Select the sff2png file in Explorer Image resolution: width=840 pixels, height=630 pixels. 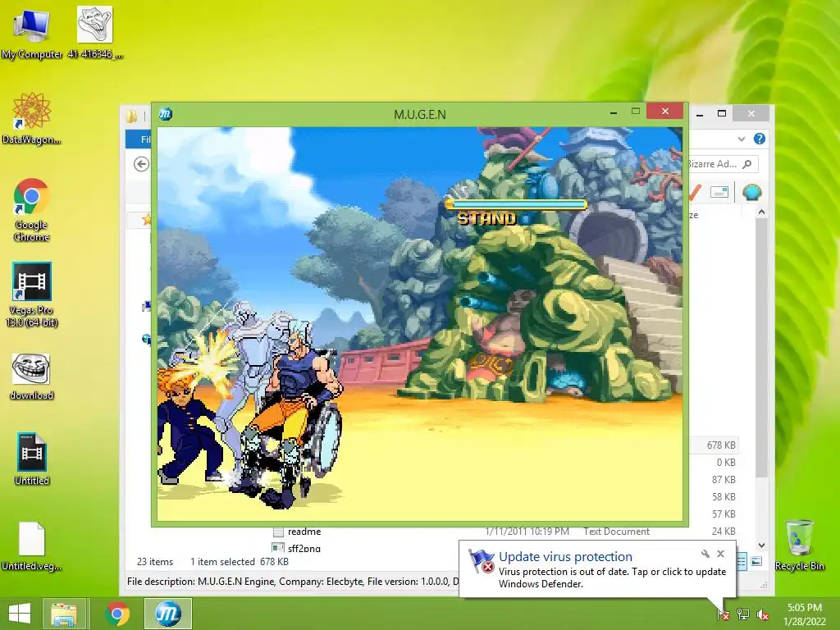[304, 547]
